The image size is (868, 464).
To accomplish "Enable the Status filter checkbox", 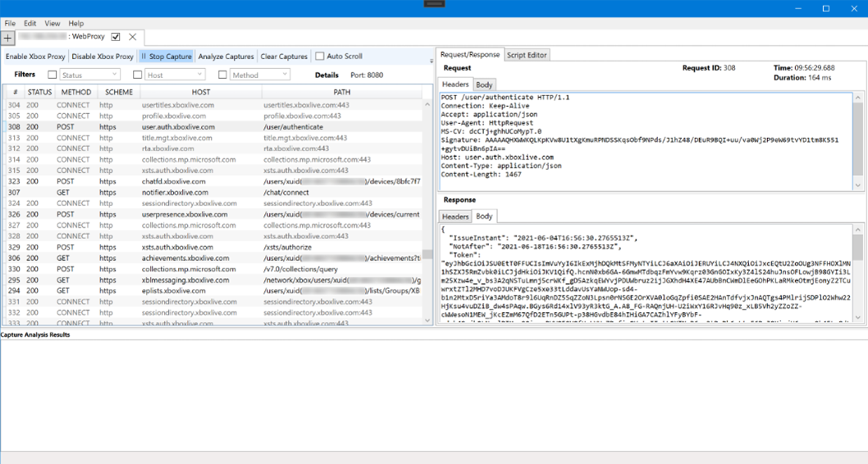I will coord(52,74).
